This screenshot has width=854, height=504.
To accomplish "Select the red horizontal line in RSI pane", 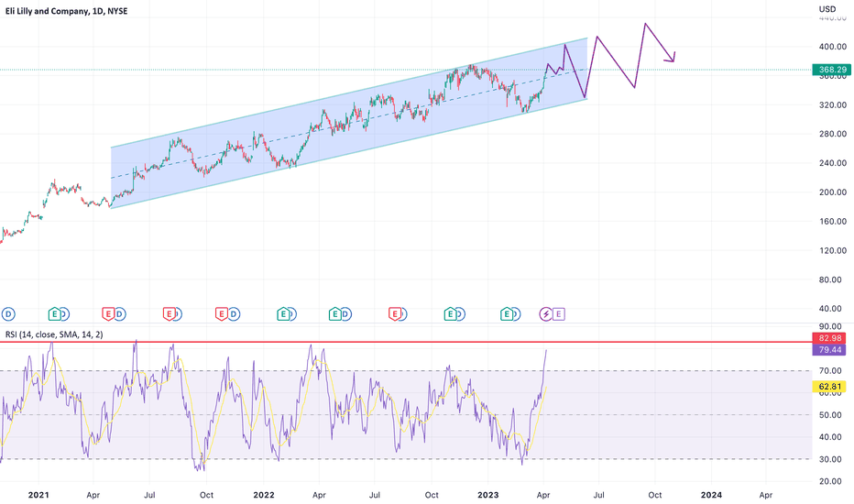I will (406, 342).
